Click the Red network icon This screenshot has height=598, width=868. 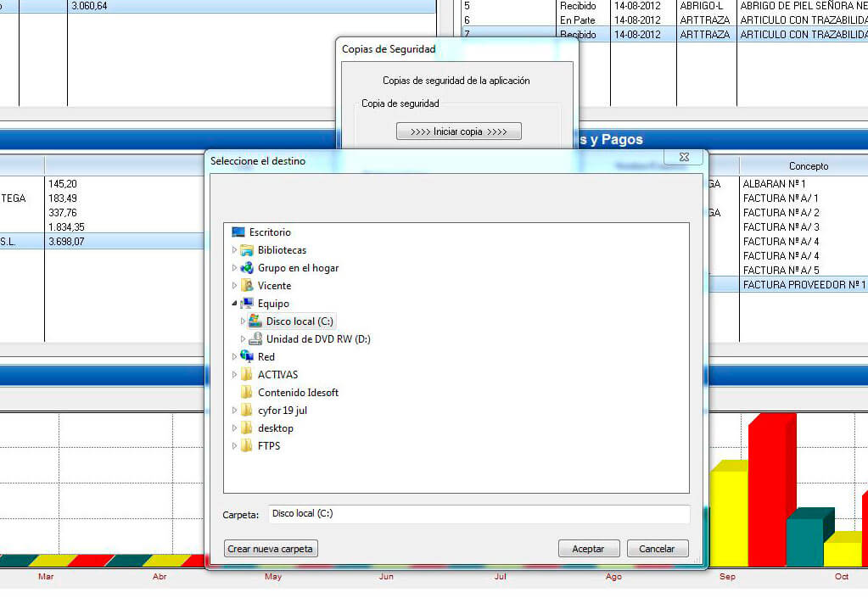[x=247, y=357]
